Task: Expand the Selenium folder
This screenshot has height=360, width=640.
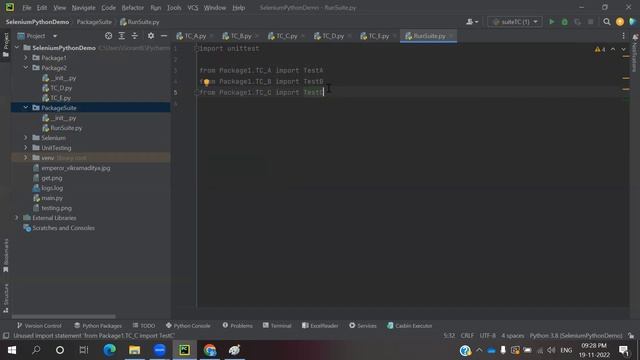Action: tap(26, 138)
